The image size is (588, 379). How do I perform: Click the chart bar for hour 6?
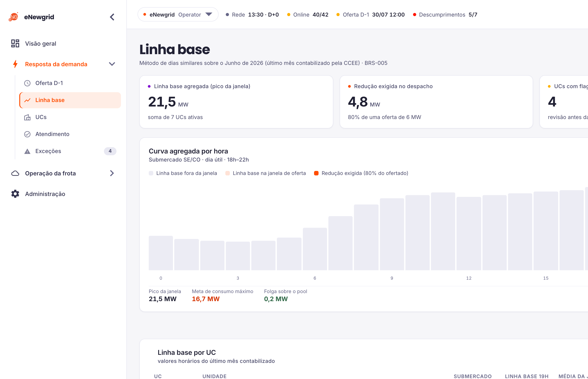315,249
